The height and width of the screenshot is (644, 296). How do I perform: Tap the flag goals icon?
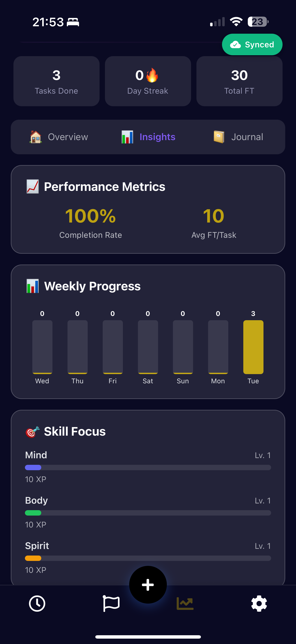[111, 604]
